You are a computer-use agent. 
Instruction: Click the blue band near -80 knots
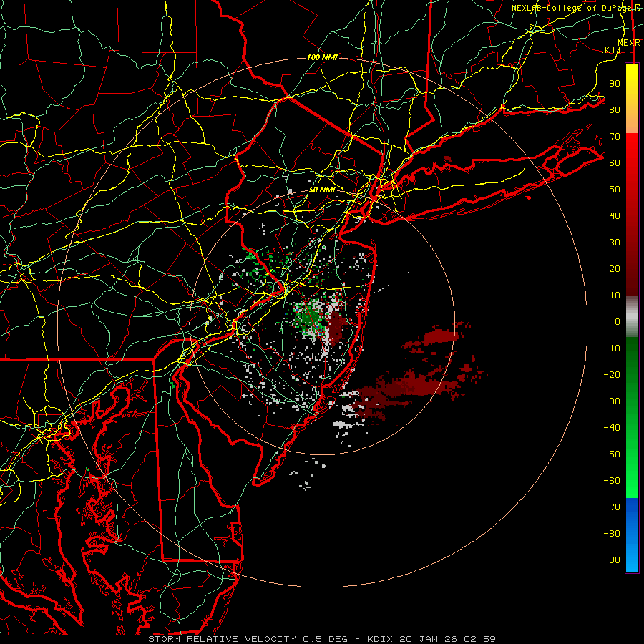click(x=632, y=534)
